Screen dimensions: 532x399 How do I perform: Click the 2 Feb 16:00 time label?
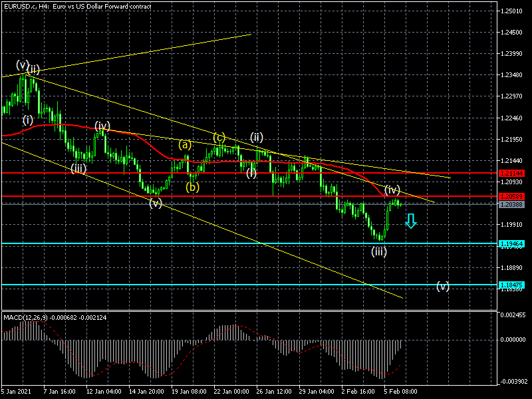(358, 391)
